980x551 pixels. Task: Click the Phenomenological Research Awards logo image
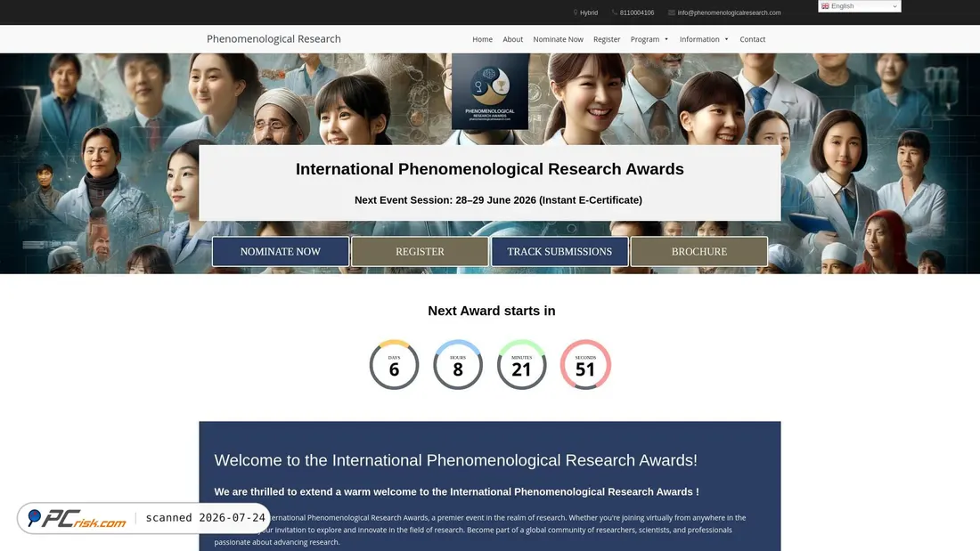click(x=490, y=91)
